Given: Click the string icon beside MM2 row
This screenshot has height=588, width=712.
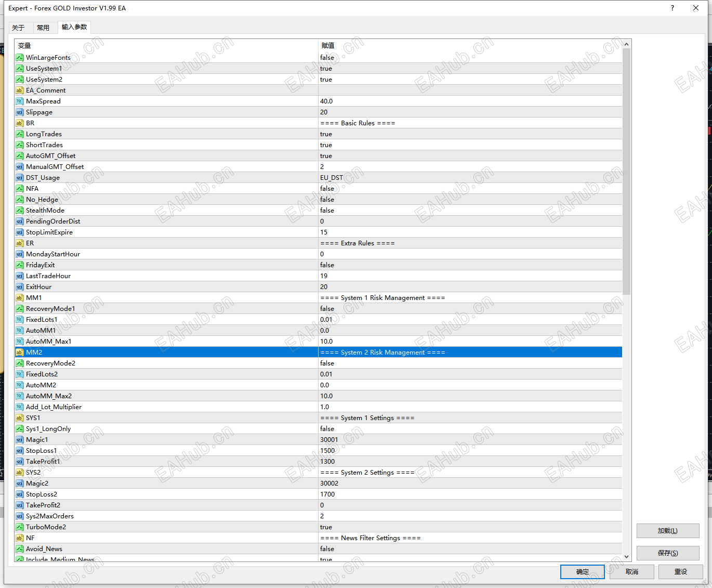Looking at the screenshot, I should pyautogui.click(x=20, y=352).
